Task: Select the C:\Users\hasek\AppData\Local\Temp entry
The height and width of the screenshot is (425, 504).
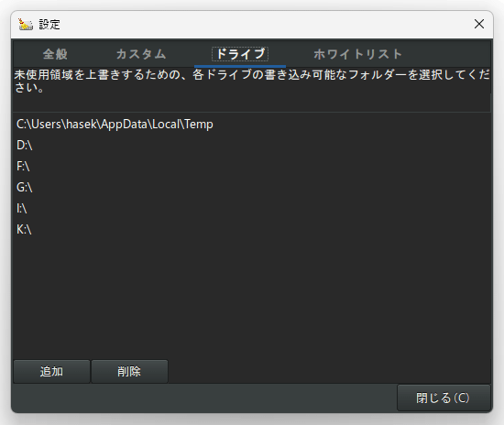Action: 252,125
